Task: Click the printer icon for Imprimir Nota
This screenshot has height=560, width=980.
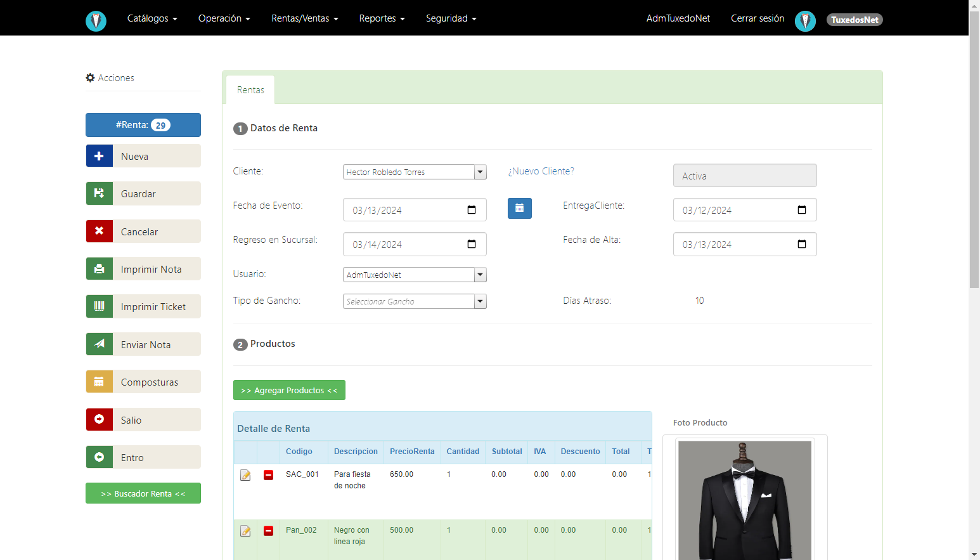Action: point(100,269)
